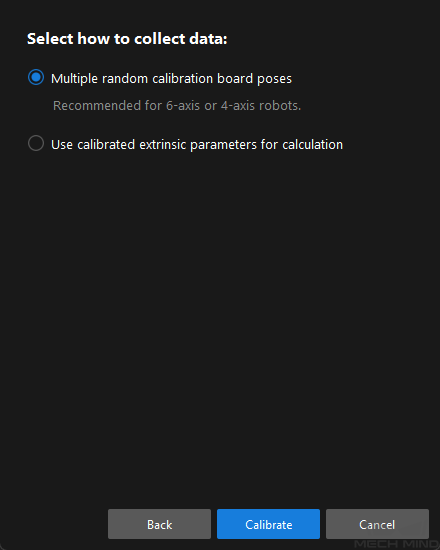Click the 'Select how to collect data' heading
This screenshot has height=550, width=440.
(x=127, y=39)
